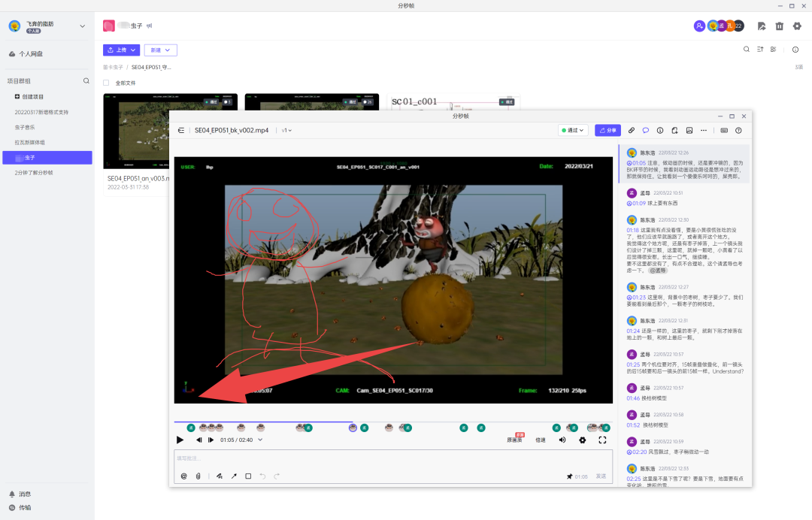Open the 20220317新增格式支持 project

[41, 112]
